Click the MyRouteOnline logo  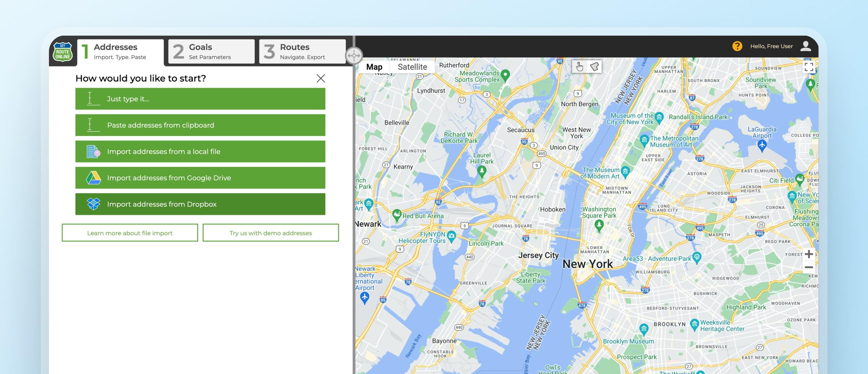click(63, 52)
